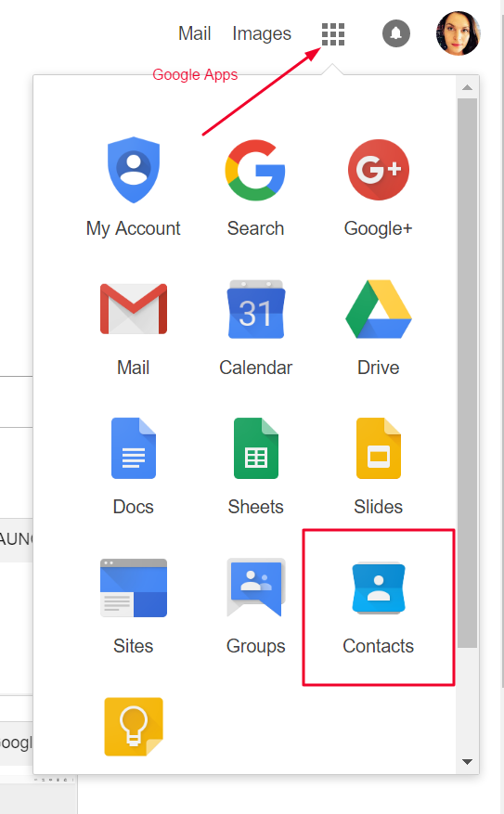Open My Account shield icon
Viewport: 504px width, 814px height.
[x=134, y=170]
